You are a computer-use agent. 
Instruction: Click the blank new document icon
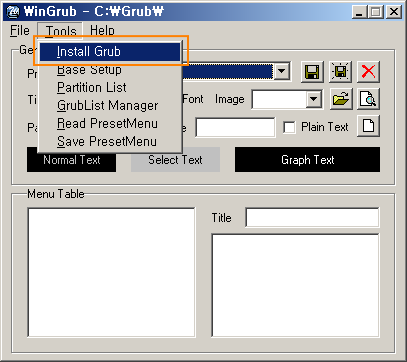coord(368,126)
